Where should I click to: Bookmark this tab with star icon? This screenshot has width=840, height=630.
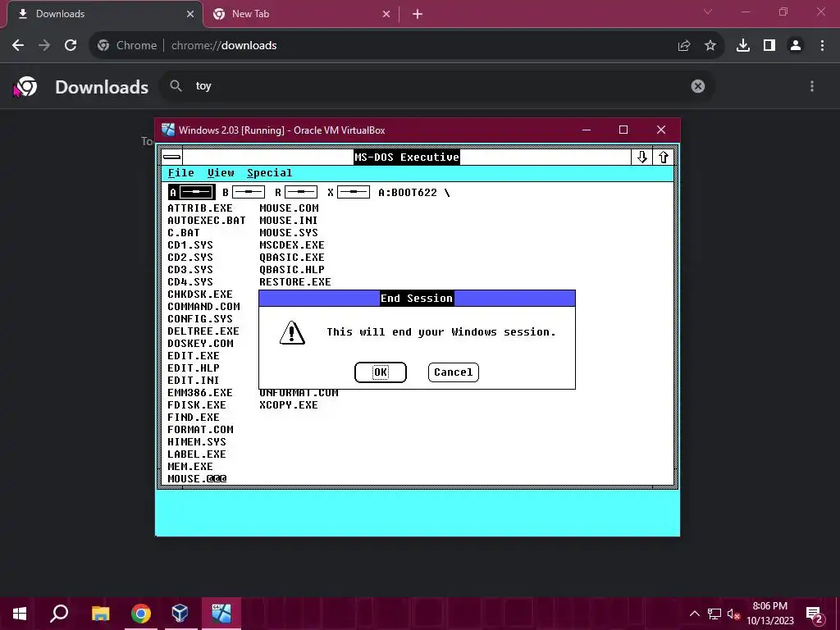[x=710, y=46]
